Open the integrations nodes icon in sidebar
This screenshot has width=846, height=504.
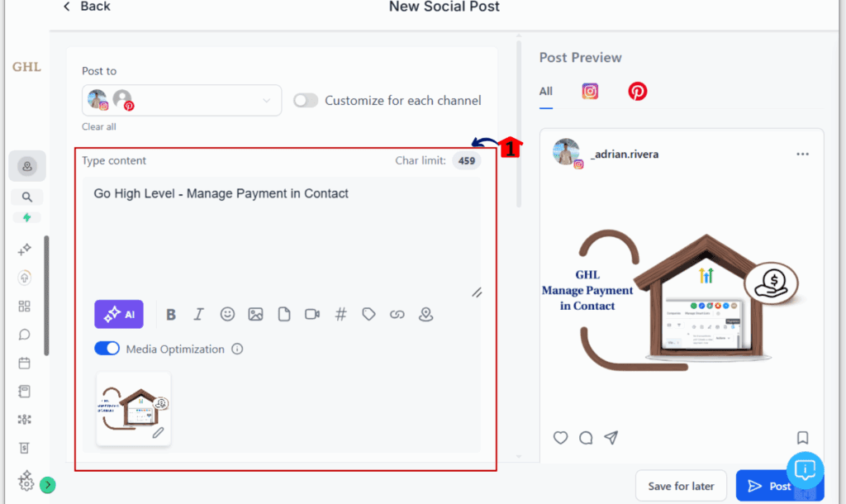pyautogui.click(x=24, y=419)
